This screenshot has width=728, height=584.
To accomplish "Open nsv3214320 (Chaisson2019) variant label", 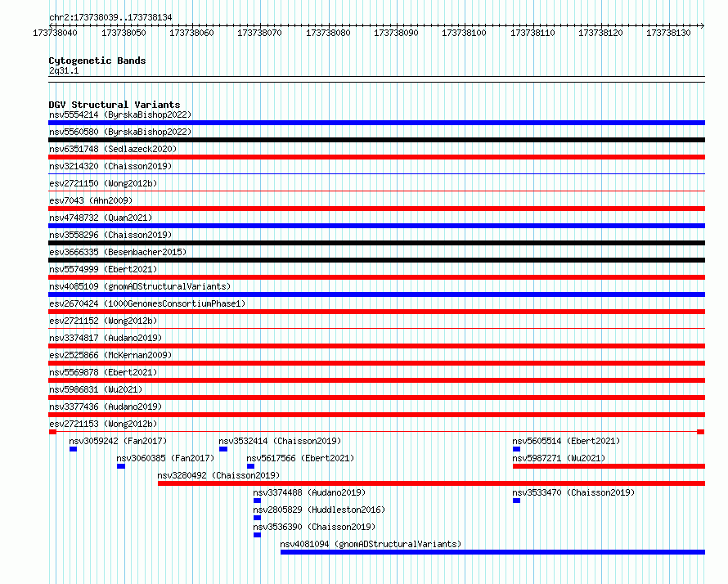I will tap(110, 166).
